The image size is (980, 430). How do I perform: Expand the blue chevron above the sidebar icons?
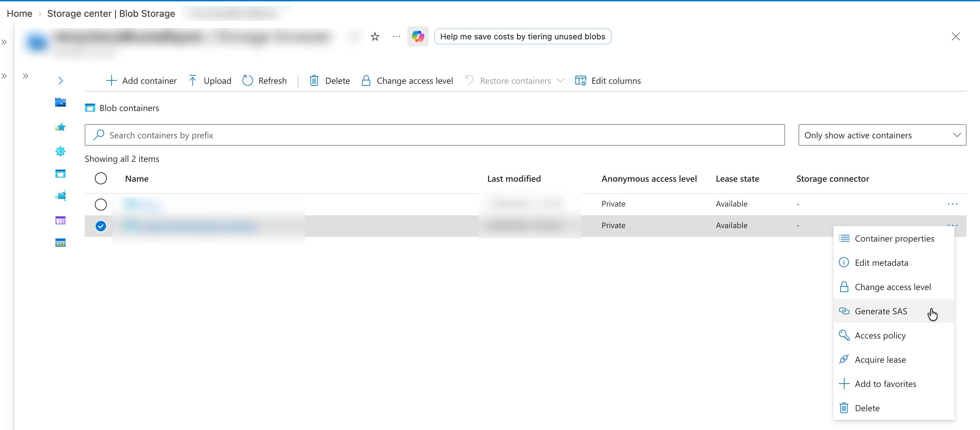tap(60, 81)
